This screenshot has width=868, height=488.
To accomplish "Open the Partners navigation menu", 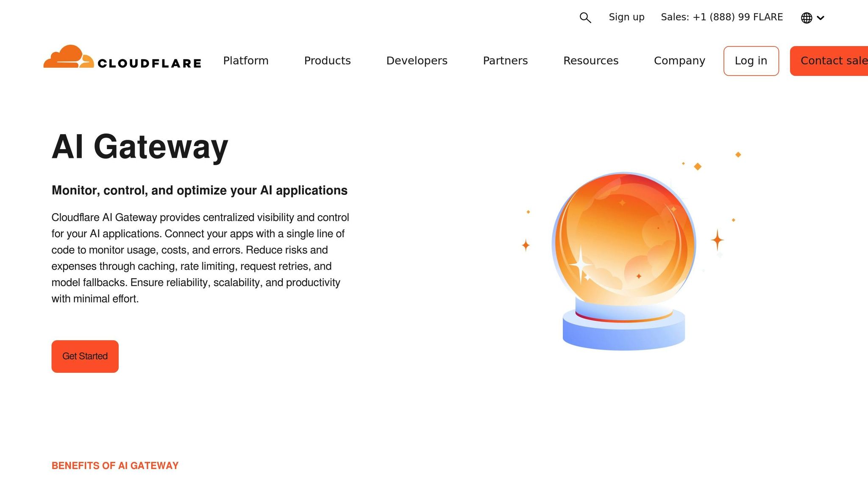I will pyautogui.click(x=505, y=61).
